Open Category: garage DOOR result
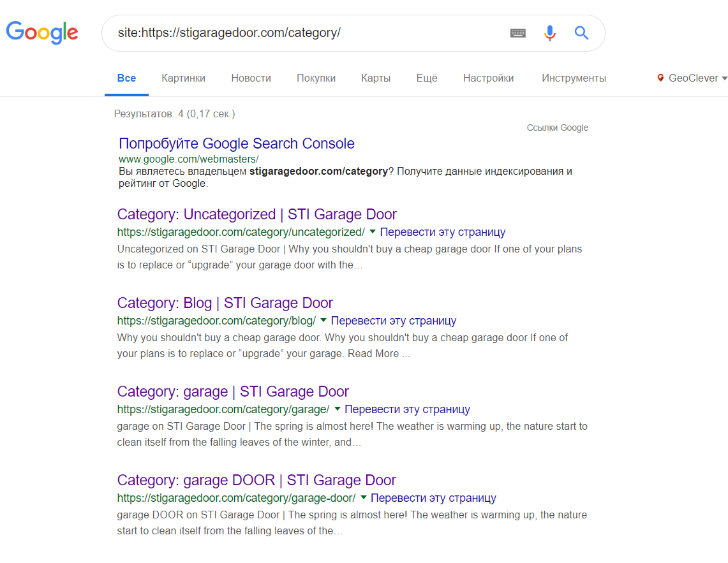Viewport: 728px width, 563px height. (256, 480)
